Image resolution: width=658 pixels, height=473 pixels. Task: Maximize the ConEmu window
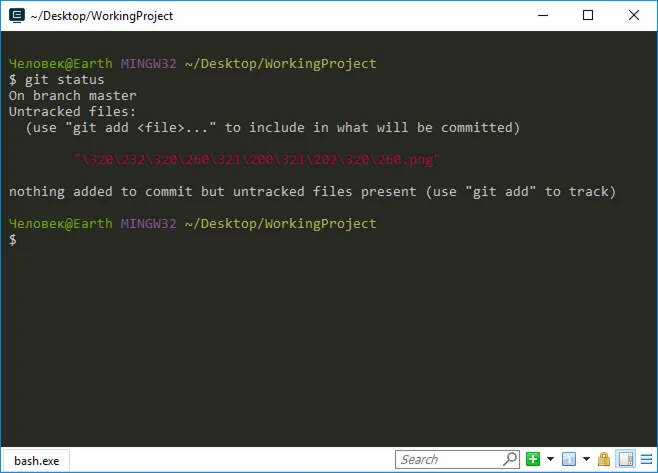click(589, 15)
